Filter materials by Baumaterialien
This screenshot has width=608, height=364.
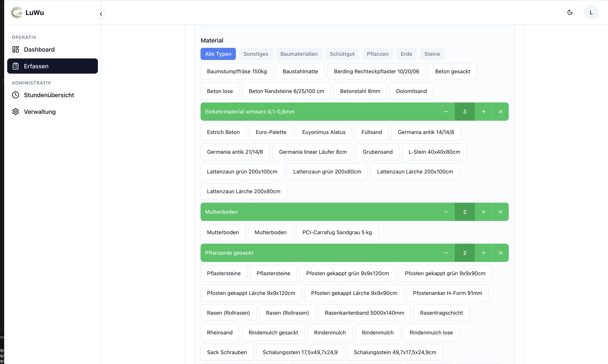299,54
